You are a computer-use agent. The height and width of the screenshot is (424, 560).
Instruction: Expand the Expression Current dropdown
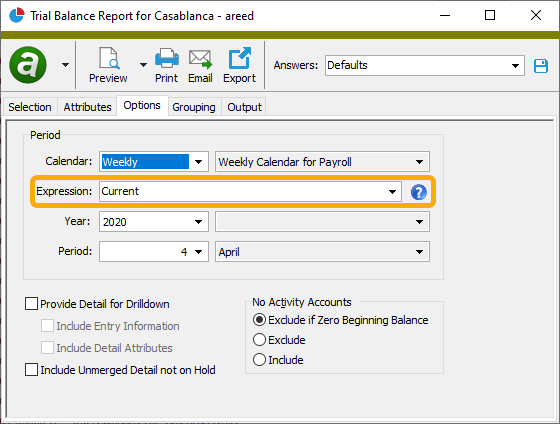click(x=250, y=191)
